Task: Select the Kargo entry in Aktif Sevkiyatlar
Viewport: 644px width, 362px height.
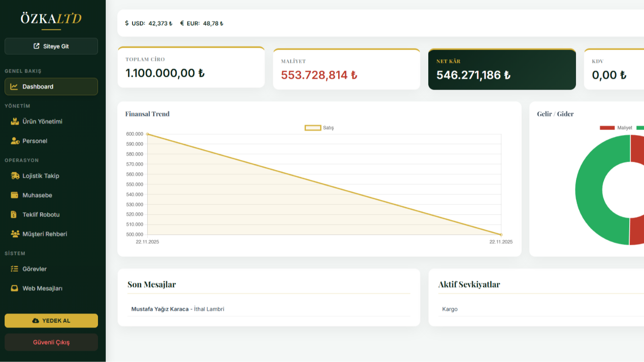Action: (450, 309)
